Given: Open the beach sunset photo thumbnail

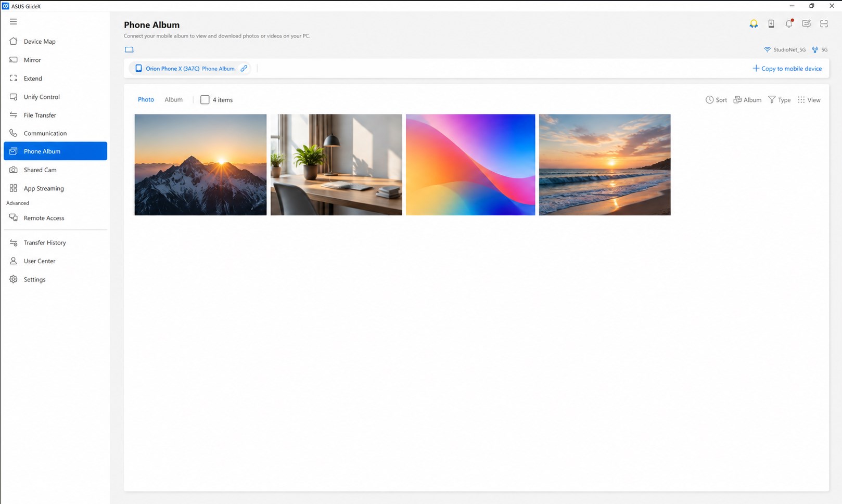Looking at the screenshot, I should pyautogui.click(x=605, y=165).
